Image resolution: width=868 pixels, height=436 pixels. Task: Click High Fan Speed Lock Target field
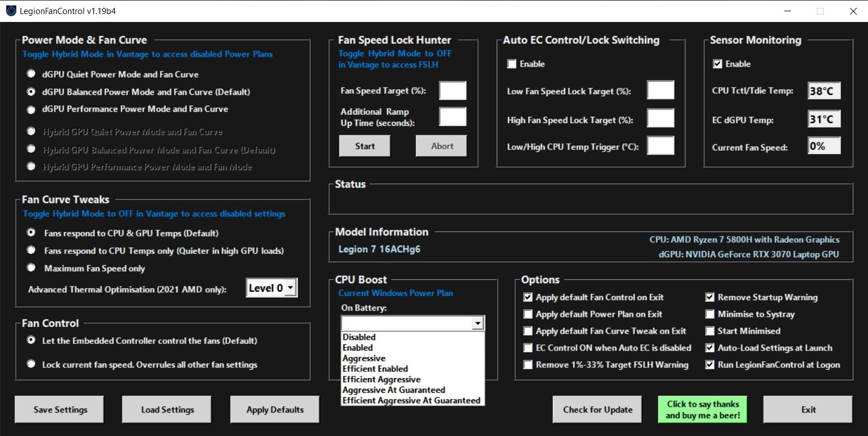(x=661, y=118)
